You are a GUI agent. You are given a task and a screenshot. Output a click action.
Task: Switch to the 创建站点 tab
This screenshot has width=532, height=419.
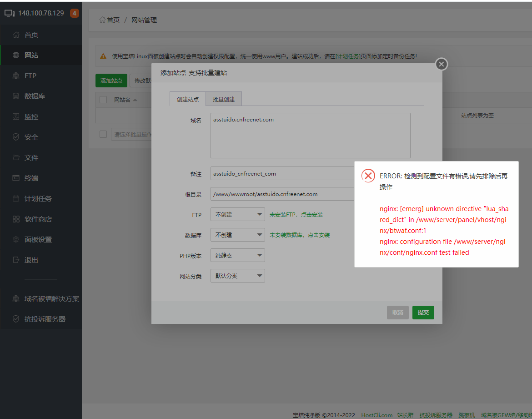(188, 99)
